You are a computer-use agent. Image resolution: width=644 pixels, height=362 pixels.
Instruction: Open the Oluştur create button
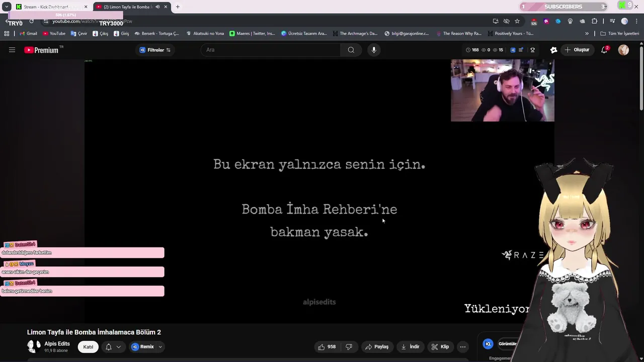(x=577, y=50)
